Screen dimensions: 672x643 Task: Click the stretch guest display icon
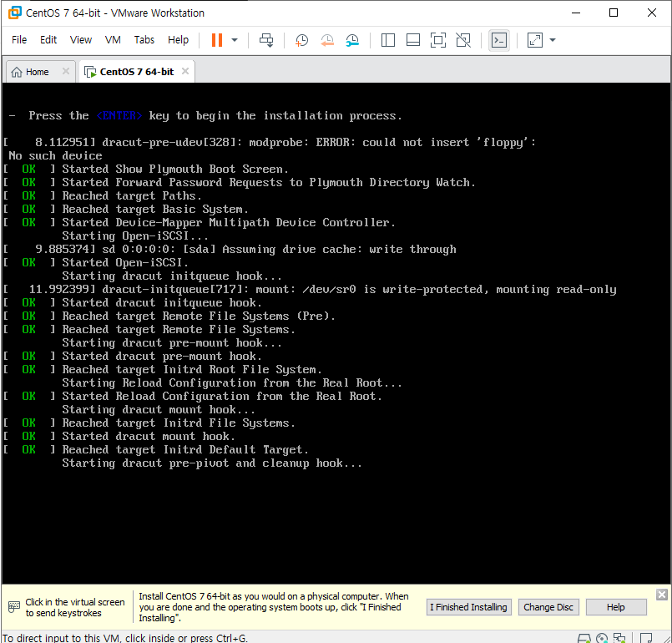[x=535, y=40]
